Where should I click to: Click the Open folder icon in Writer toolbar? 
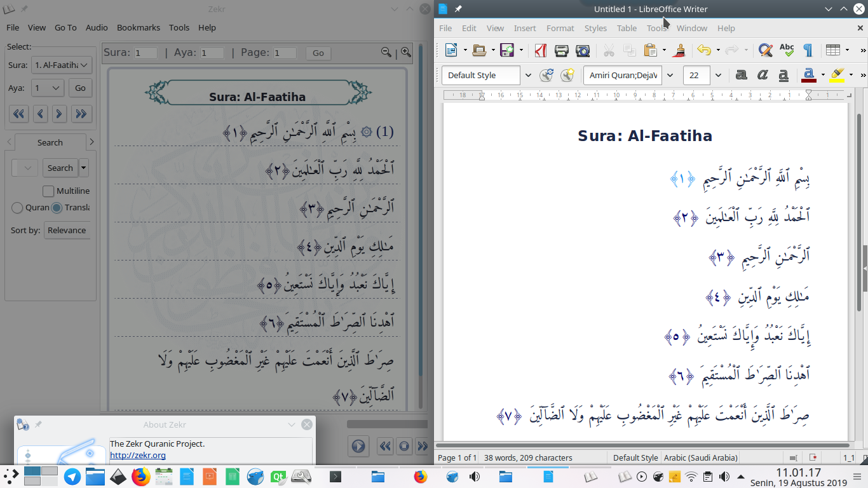(479, 50)
